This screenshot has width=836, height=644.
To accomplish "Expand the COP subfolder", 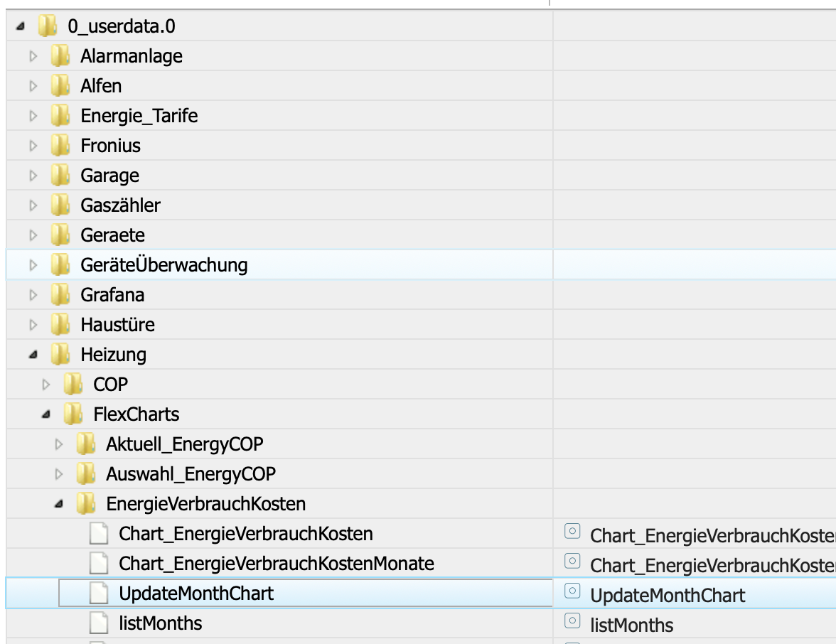I will 46,385.
